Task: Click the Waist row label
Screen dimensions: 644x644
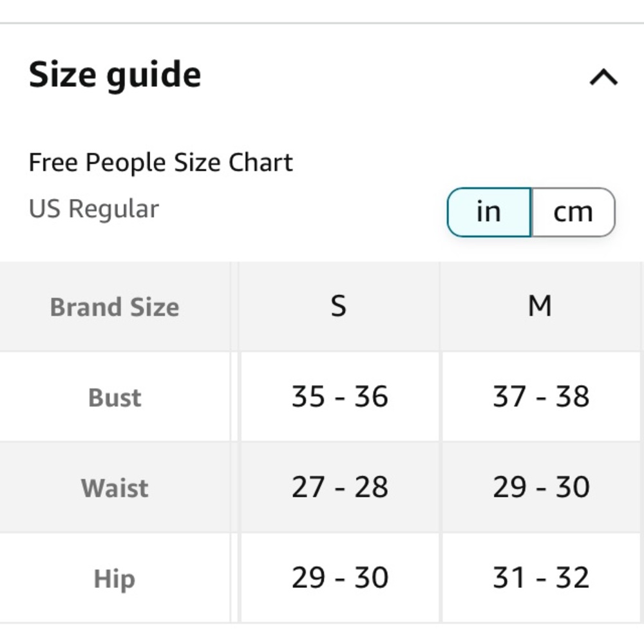Action: click(x=115, y=488)
